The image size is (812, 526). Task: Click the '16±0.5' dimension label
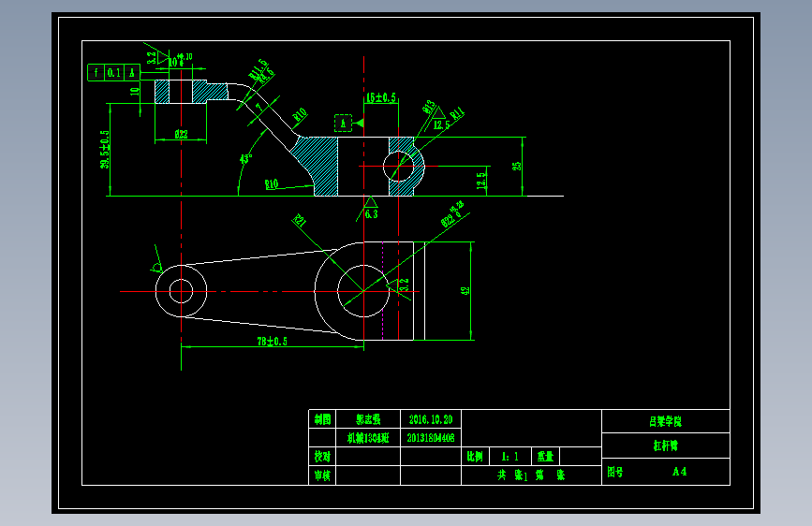(x=381, y=98)
